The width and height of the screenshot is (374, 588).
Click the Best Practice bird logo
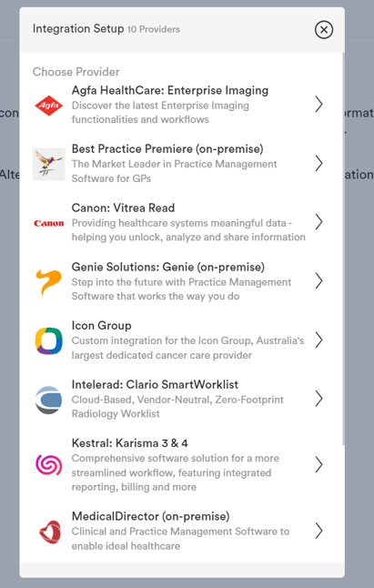pos(49,164)
